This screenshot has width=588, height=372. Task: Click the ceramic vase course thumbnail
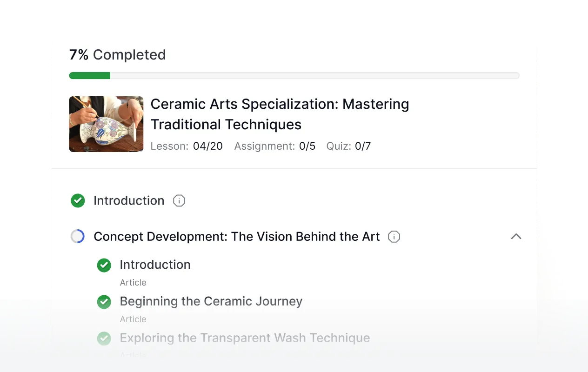(x=106, y=124)
